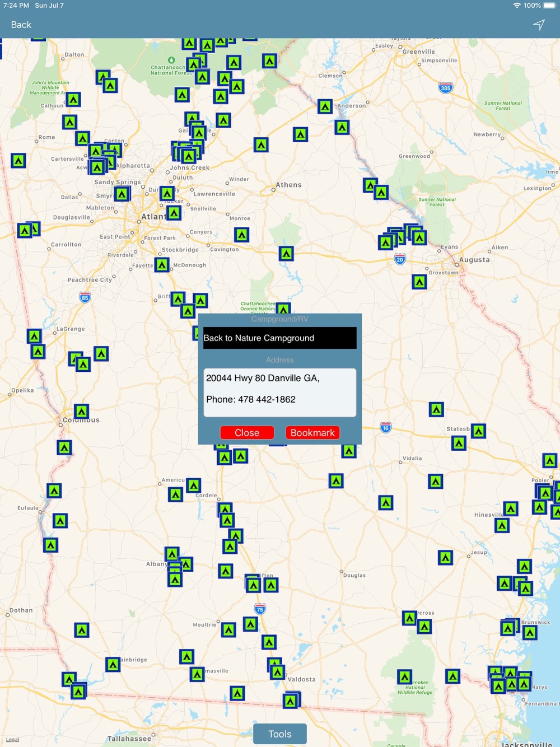560x747 pixels.
Task: Open the Tools button
Action: 280,734
